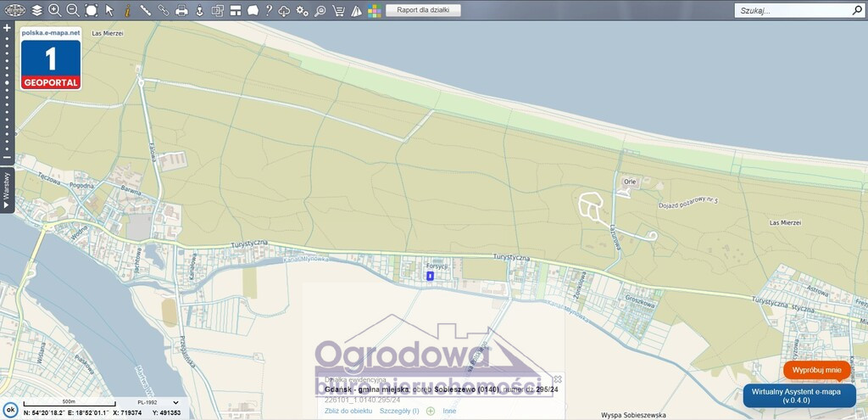This screenshot has height=420, width=868.
Task: Open the print map icon
Action: tap(181, 10)
